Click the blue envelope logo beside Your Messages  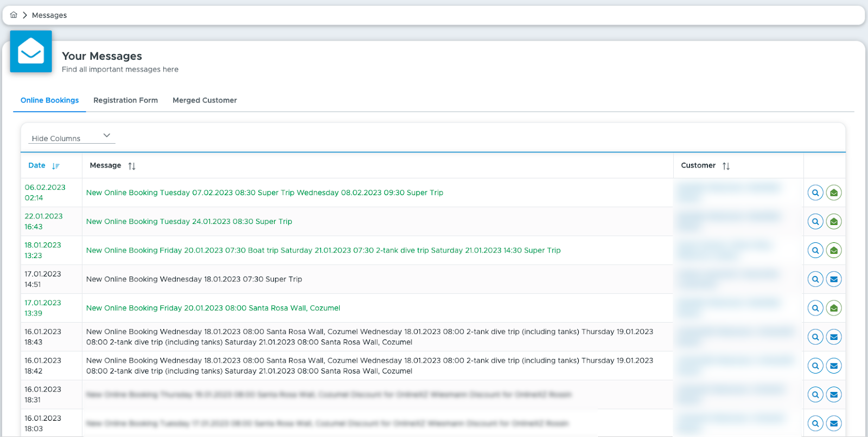point(31,52)
